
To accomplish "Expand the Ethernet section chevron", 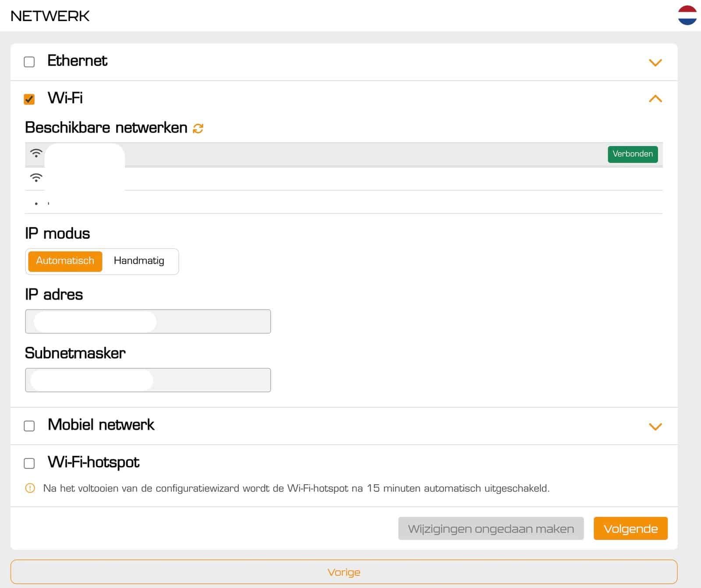I will tap(655, 63).
